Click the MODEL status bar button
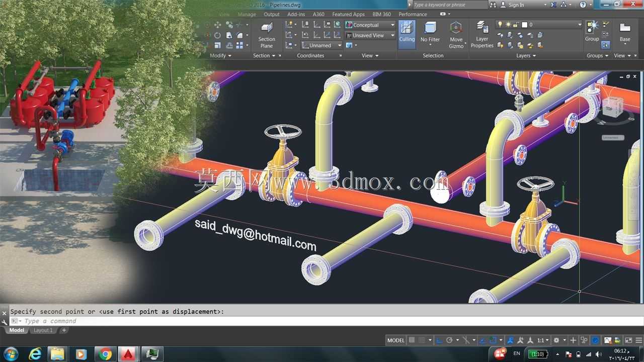Image resolution: width=644 pixels, height=362 pixels. tap(396, 340)
